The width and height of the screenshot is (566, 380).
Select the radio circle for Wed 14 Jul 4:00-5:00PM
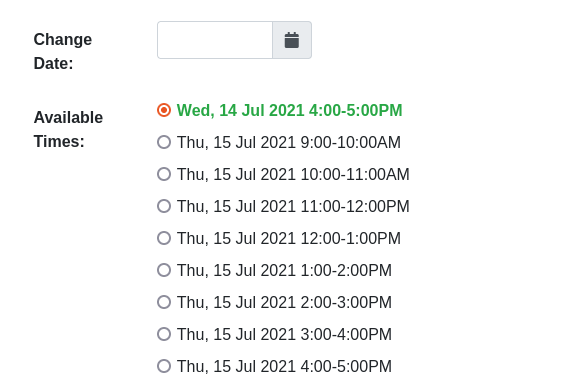[164, 110]
